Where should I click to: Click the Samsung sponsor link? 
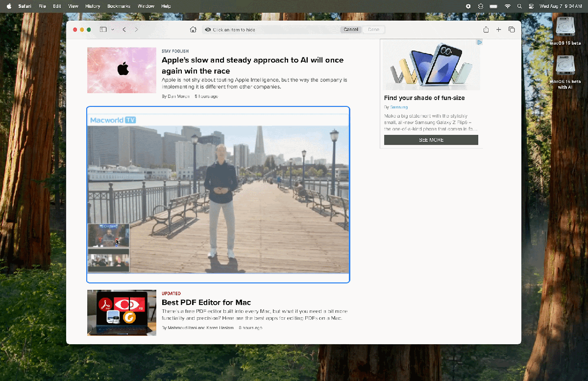[399, 107]
